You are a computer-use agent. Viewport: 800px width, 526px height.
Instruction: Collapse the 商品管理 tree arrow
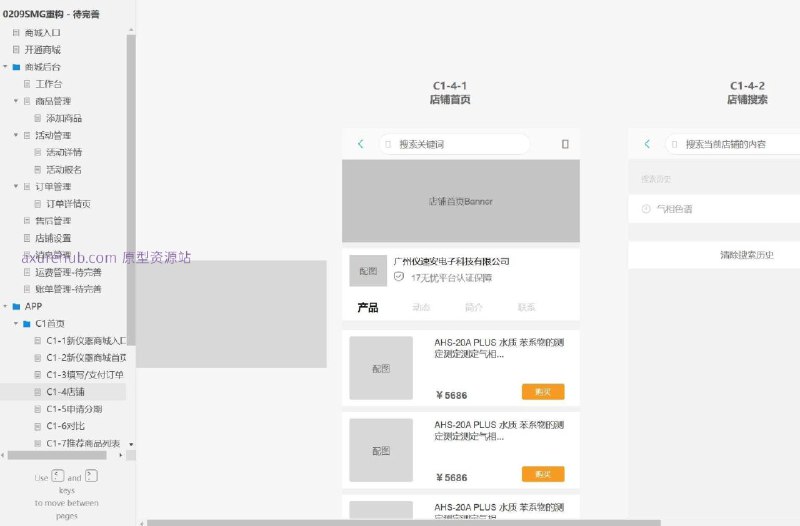(x=16, y=101)
